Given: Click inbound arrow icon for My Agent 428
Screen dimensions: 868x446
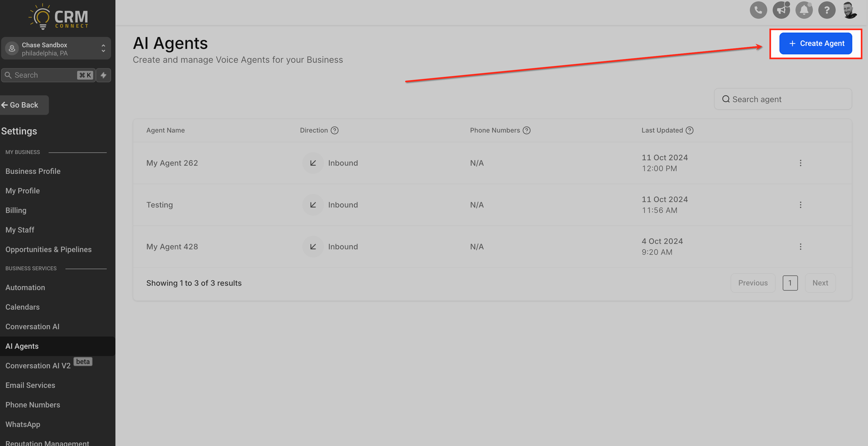Looking at the screenshot, I should (x=313, y=247).
